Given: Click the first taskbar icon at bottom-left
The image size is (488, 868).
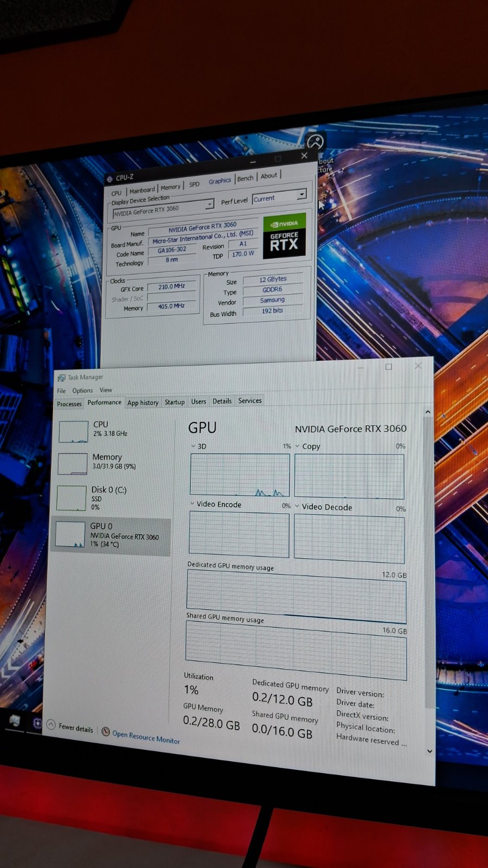Looking at the screenshot, I should [x=15, y=720].
